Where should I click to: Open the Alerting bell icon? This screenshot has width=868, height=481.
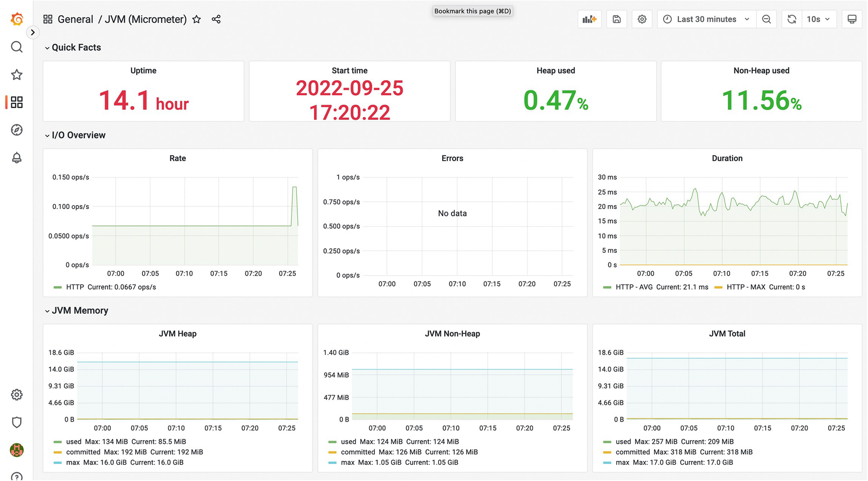coord(17,158)
